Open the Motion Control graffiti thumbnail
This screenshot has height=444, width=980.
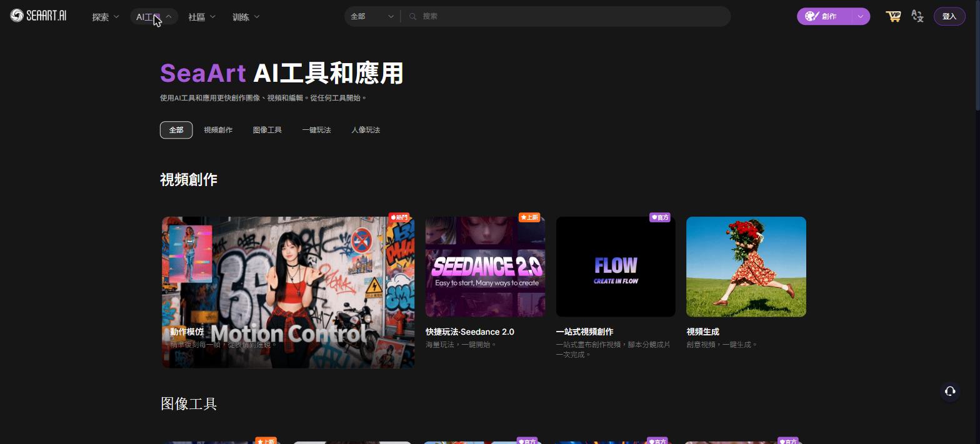pos(288,292)
